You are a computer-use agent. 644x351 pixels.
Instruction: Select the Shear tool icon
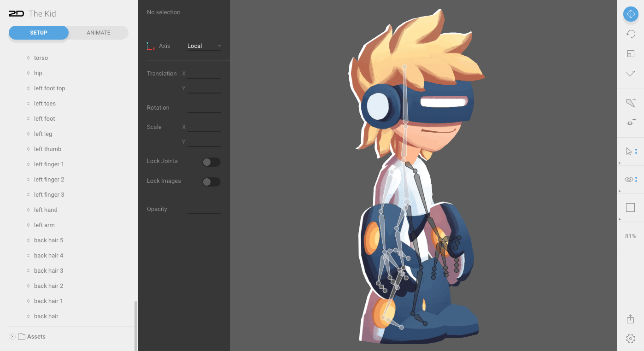631,74
